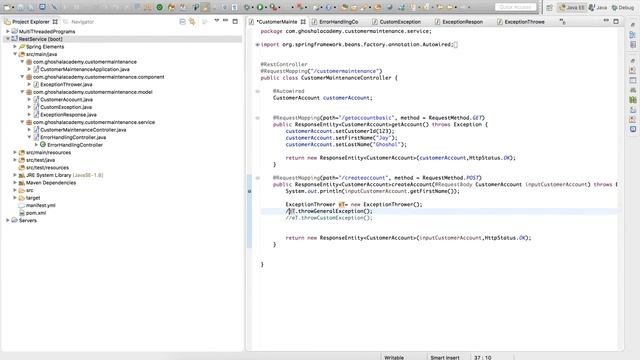The image size is (640, 360).
Task: Select manifest.yml file
Action: (x=40, y=205)
